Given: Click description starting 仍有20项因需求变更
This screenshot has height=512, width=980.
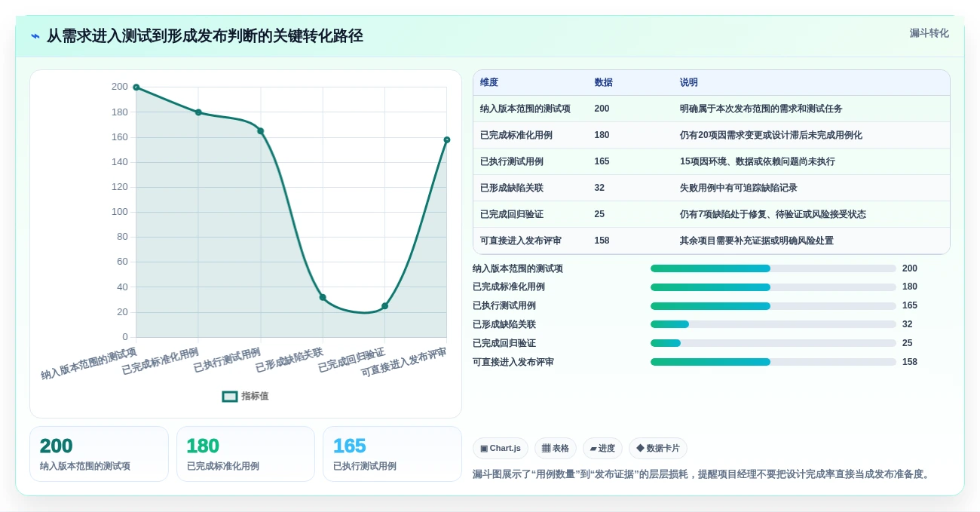Looking at the screenshot, I should tap(771, 135).
